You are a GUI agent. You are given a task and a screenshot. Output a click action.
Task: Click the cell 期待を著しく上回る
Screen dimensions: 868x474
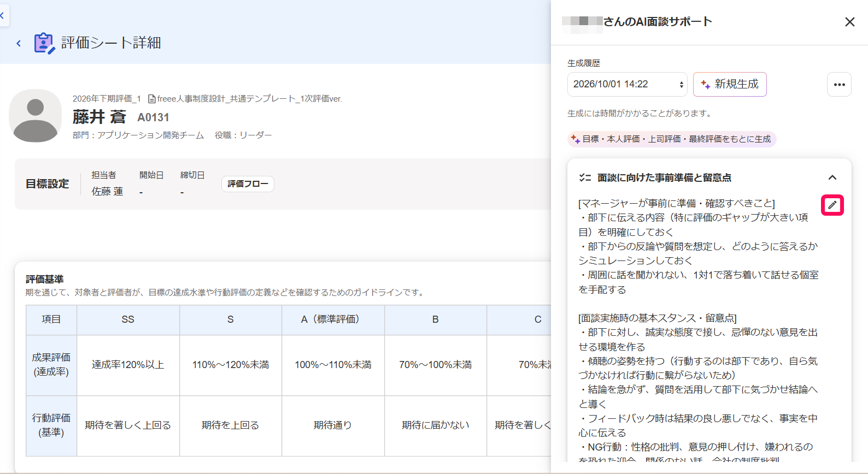[128, 425]
